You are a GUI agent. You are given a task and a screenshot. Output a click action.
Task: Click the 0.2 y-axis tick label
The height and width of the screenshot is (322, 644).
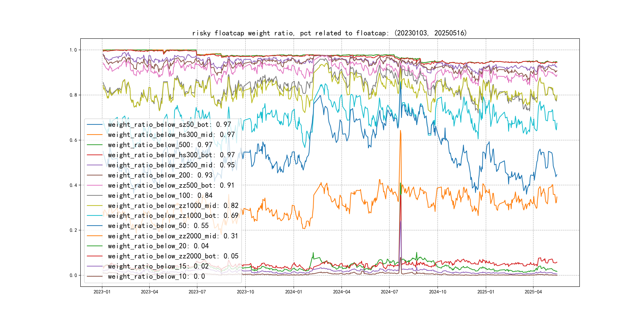73,230
